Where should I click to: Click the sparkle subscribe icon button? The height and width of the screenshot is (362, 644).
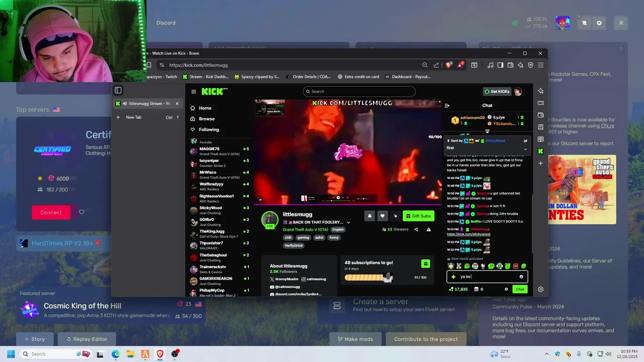(395, 216)
